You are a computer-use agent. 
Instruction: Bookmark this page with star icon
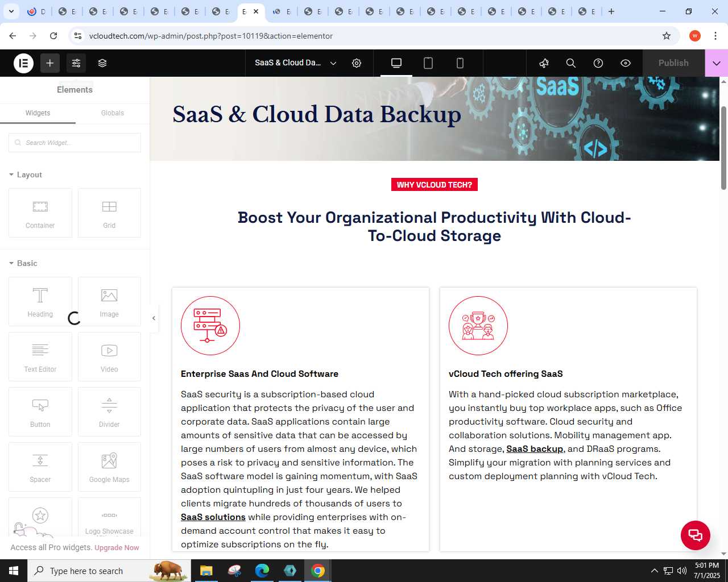click(x=667, y=36)
